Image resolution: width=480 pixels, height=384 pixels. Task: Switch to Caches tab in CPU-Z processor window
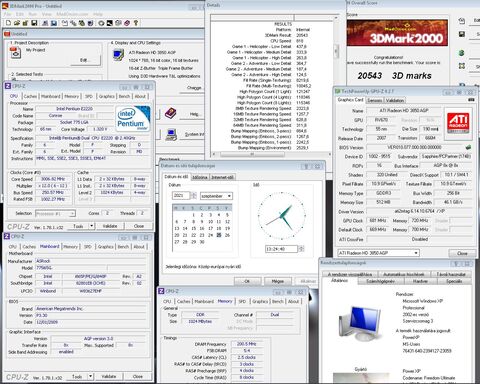point(30,96)
